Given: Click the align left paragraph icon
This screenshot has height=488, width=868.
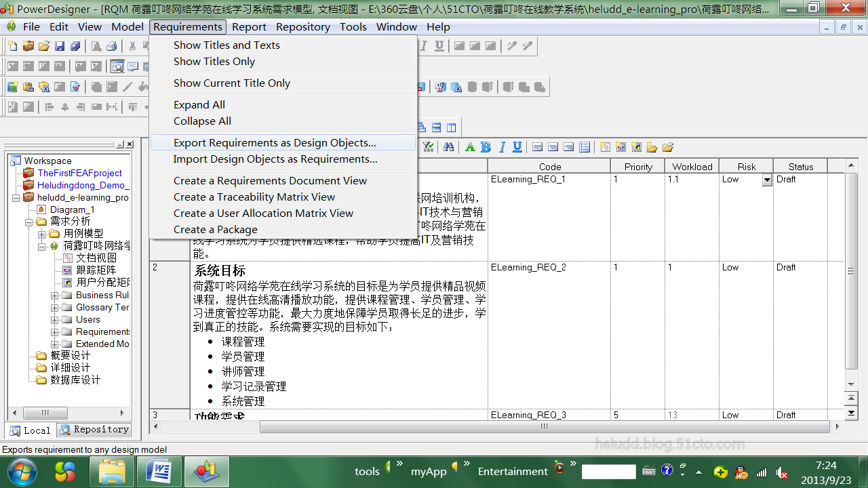Looking at the screenshot, I should 537,147.
